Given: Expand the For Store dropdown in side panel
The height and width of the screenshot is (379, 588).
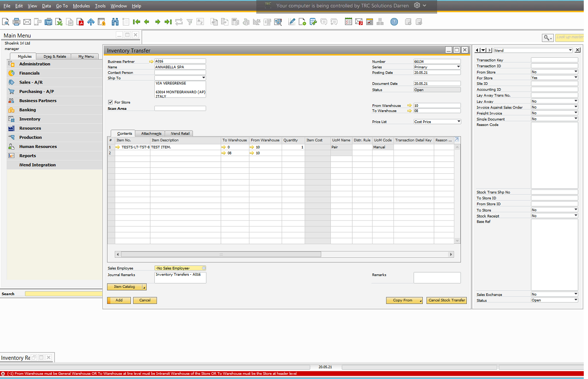Looking at the screenshot, I should (576, 78).
